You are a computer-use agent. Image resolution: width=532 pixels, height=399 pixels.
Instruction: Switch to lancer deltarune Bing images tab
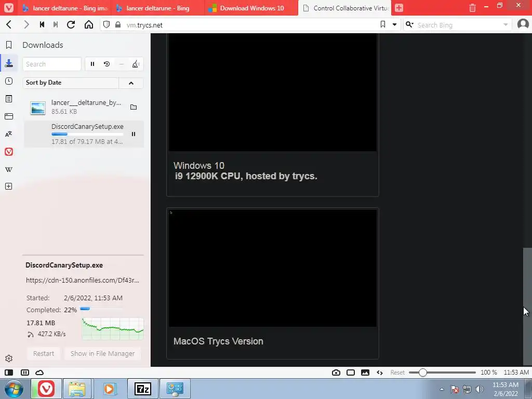click(65, 8)
